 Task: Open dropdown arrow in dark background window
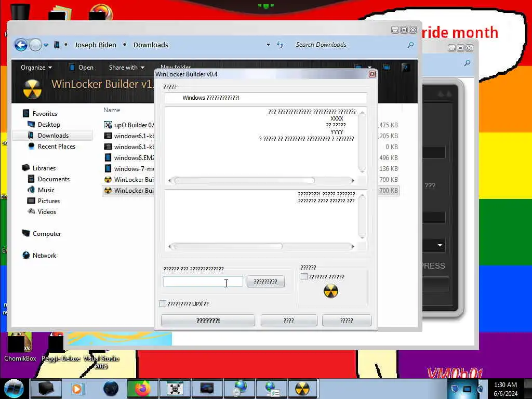coord(440,245)
